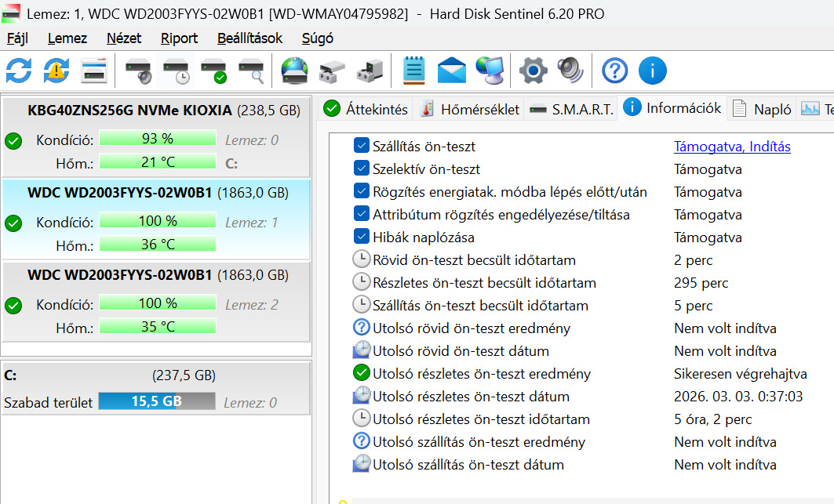Click the 15,5 GB free space bar
The height and width of the screenshot is (504, 834).
[157, 401]
